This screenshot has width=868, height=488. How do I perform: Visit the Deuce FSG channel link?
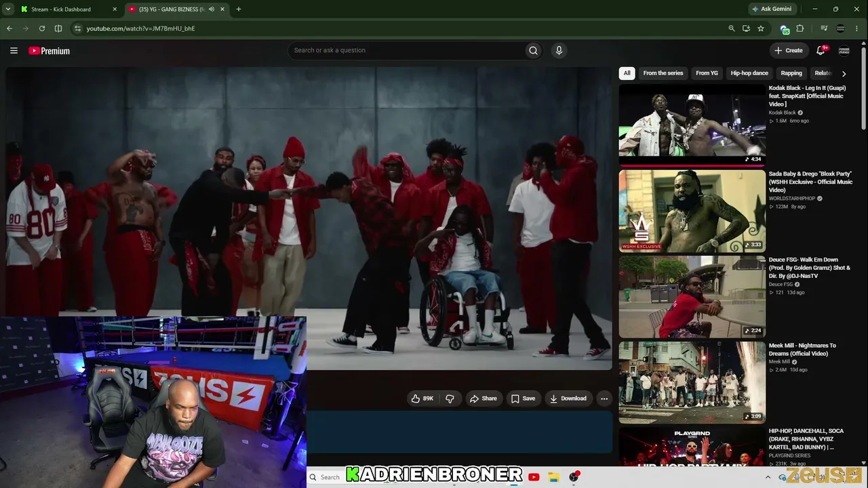[x=781, y=285]
